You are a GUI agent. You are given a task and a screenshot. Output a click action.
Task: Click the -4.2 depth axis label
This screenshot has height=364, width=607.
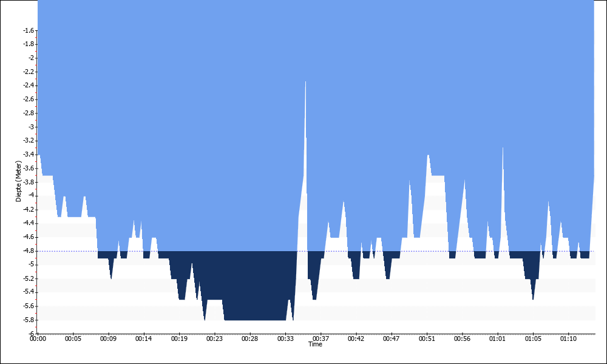click(x=29, y=210)
